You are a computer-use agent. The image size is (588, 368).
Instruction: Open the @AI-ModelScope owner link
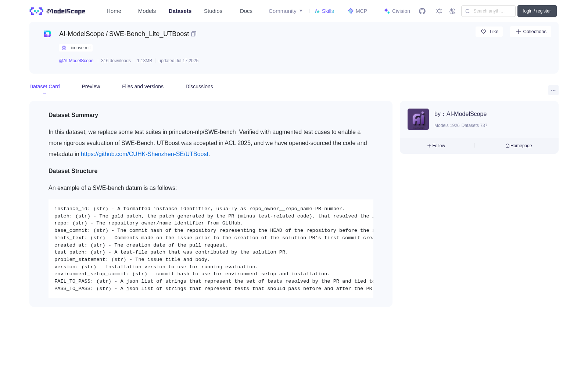(76, 61)
